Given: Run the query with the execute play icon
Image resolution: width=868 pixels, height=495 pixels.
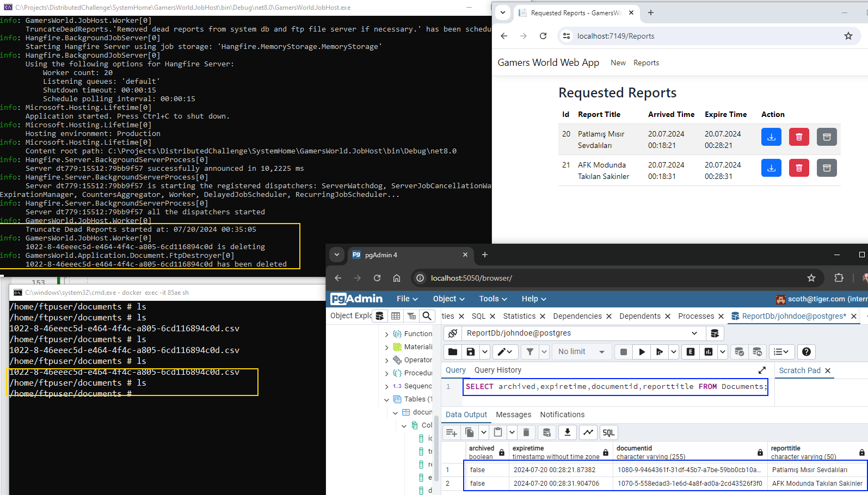Looking at the screenshot, I should 642,352.
